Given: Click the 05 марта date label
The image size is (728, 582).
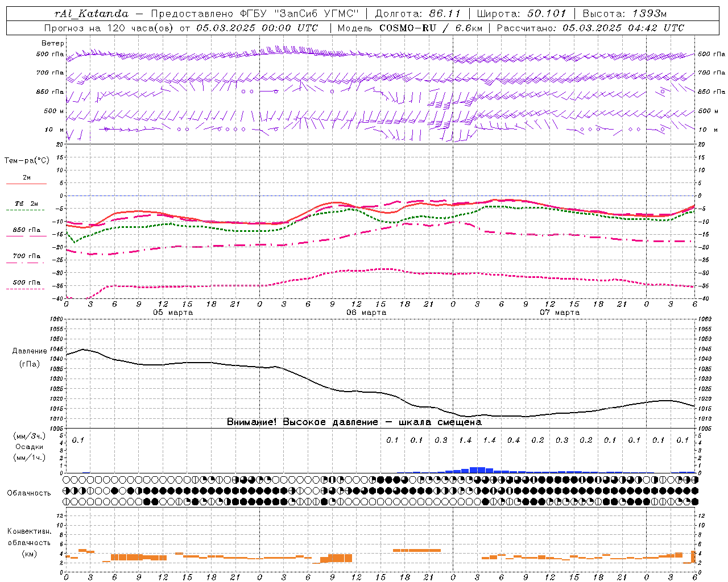Looking at the screenshot, I should pyautogui.click(x=173, y=313).
